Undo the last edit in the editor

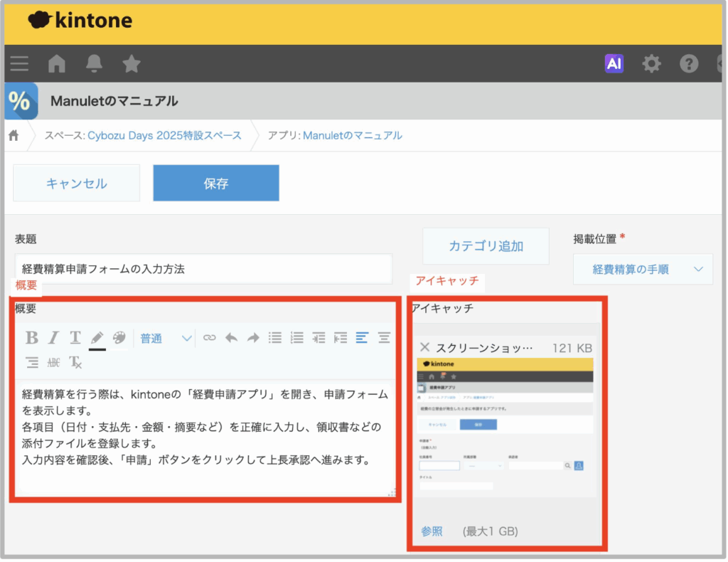tap(231, 338)
